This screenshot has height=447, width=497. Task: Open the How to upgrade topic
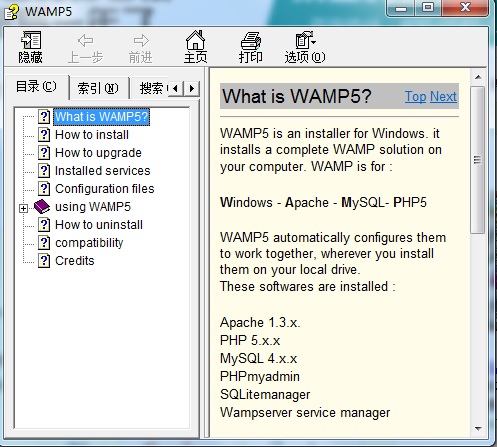[x=98, y=153]
